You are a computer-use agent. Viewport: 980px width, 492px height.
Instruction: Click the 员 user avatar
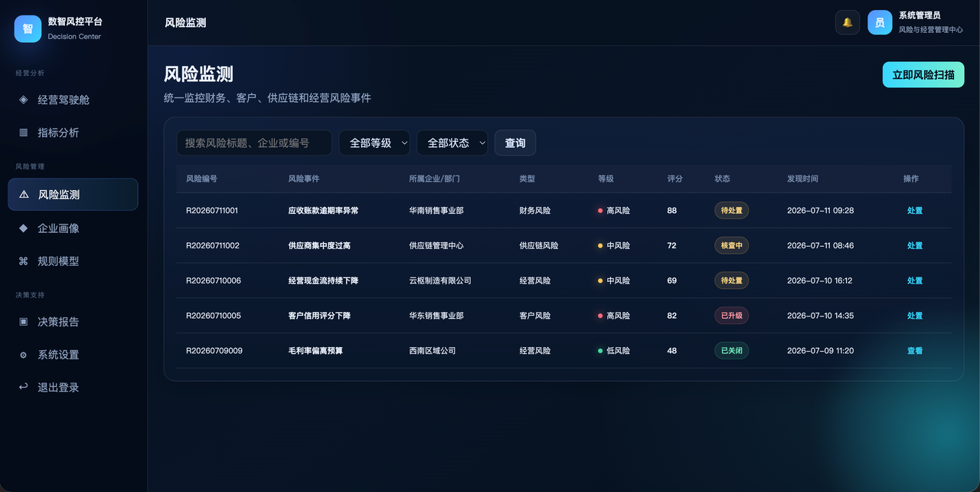point(880,22)
